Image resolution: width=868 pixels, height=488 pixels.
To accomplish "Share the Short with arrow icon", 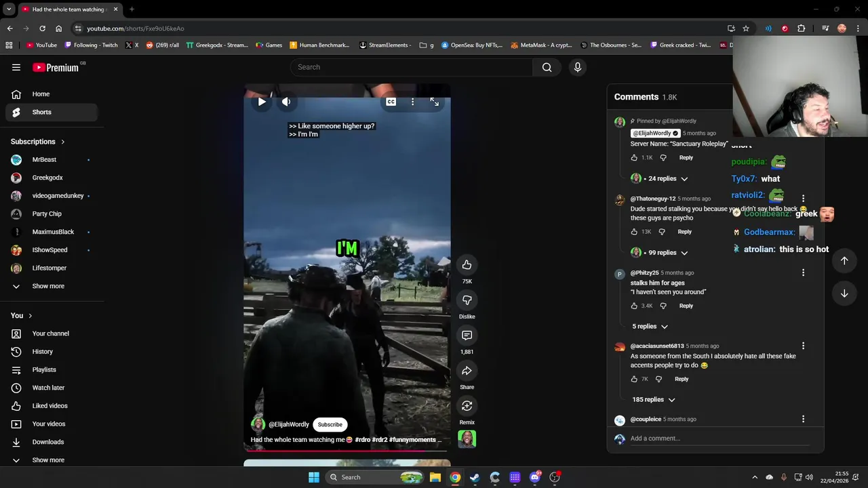I will [x=467, y=370].
